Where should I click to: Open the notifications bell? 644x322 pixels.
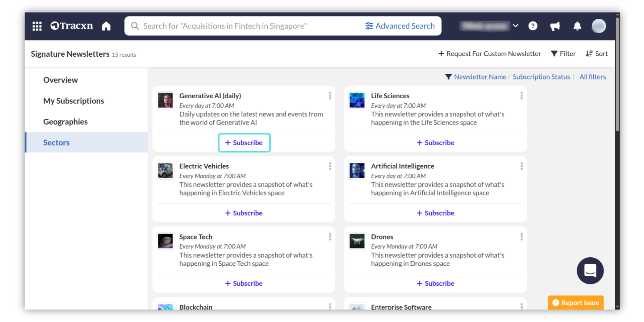[x=577, y=26]
